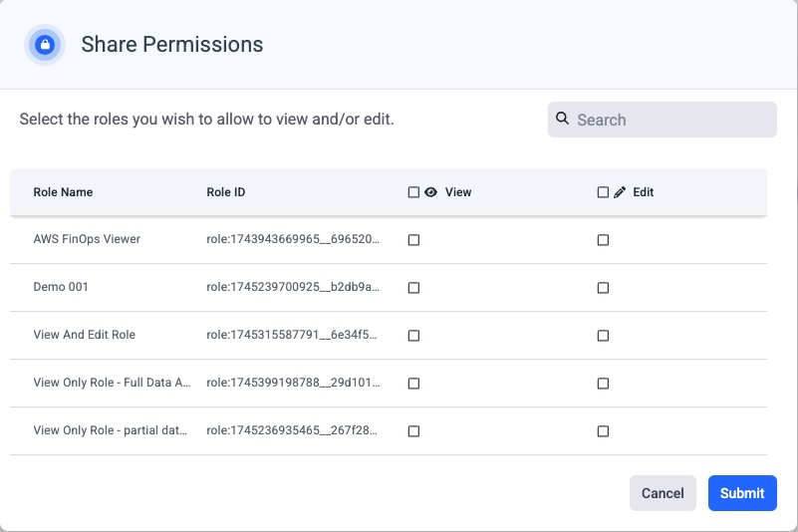Click the magnifier icon in Search box
798x532 pixels.
563,120
